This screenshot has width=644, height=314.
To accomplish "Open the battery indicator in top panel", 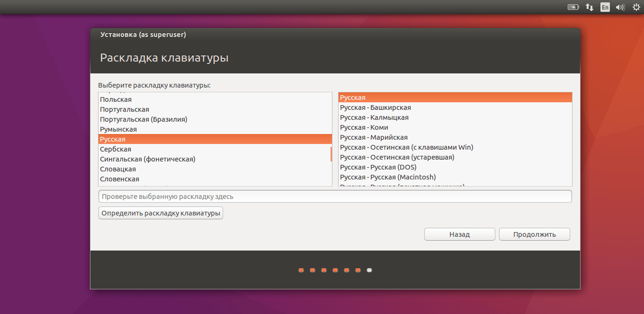I will (x=573, y=7).
